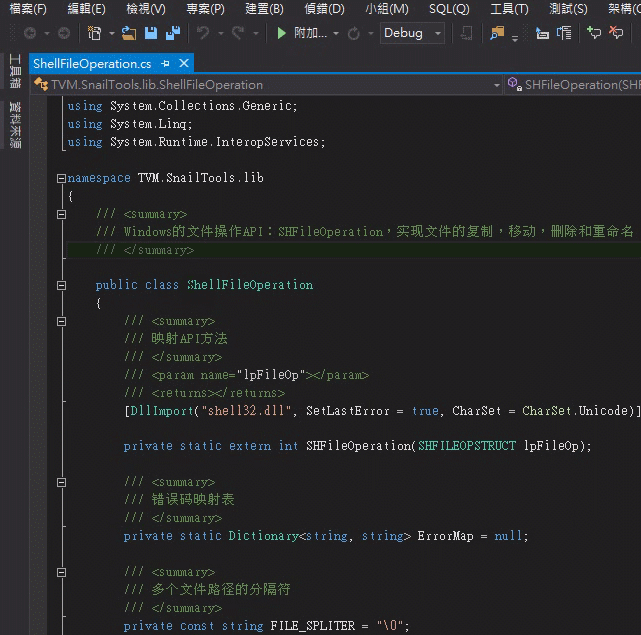Click the ErrorMap field name
The width and height of the screenshot is (641, 635).
(445, 536)
